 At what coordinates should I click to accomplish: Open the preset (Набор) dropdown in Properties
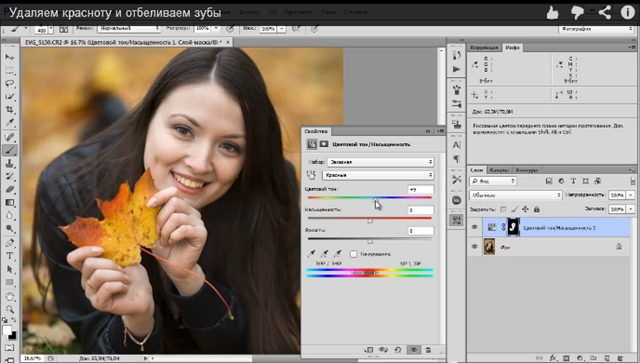point(380,162)
